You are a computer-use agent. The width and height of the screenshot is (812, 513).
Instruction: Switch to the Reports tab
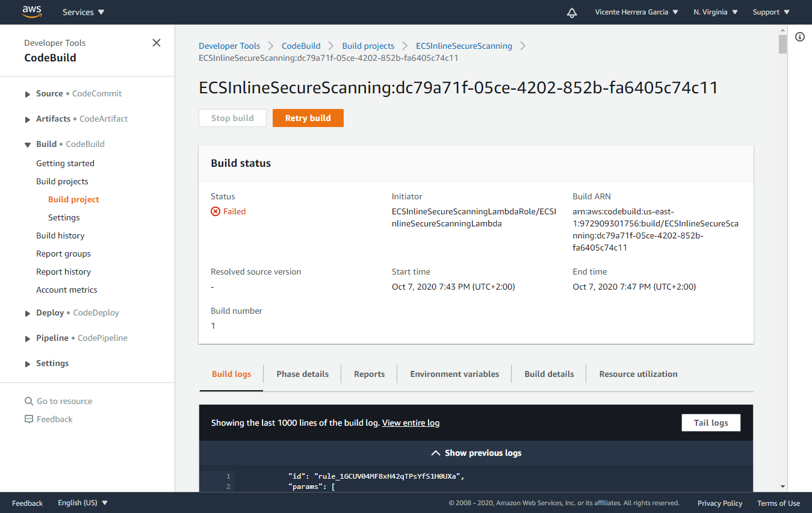point(369,374)
